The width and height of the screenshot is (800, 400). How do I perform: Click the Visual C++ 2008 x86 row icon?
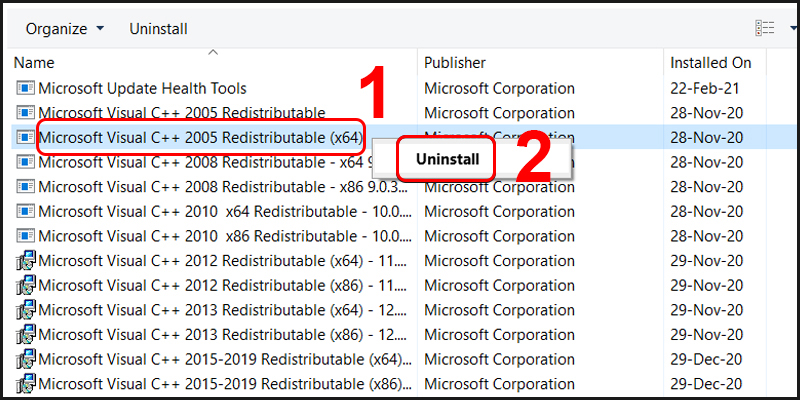(26, 187)
